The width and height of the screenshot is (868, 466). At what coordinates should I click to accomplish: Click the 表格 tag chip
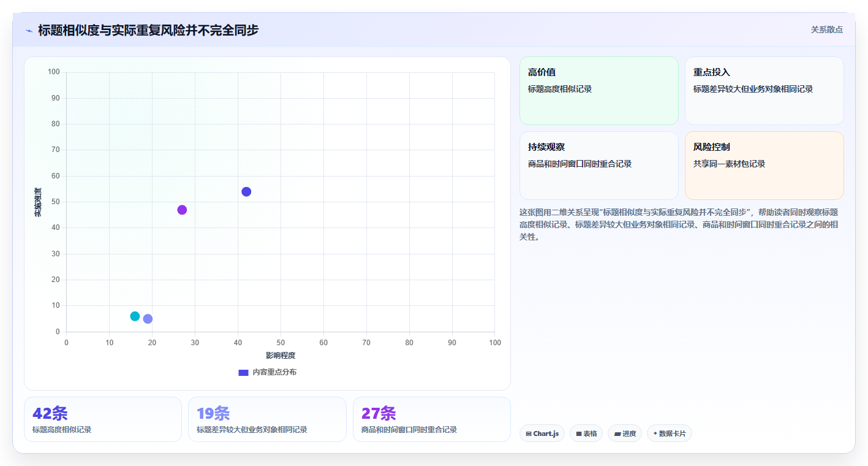[x=586, y=434]
